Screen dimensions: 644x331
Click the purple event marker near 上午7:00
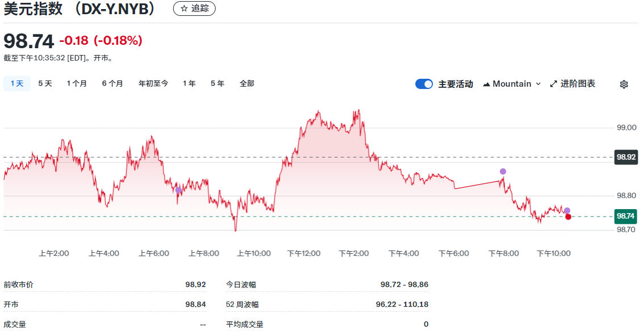(179, 190)
